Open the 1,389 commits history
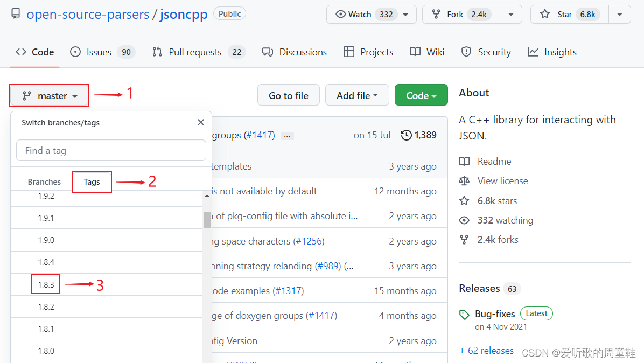 tap(419, 135)
